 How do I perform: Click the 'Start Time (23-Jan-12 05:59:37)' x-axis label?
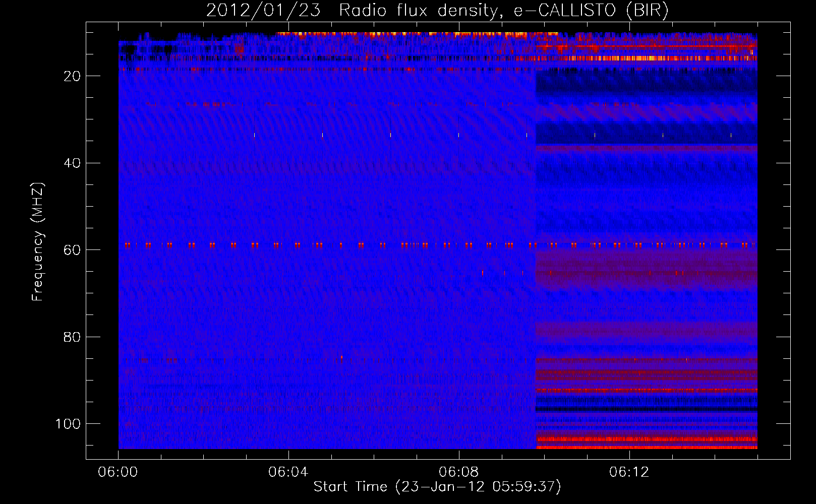click(437, 487)
